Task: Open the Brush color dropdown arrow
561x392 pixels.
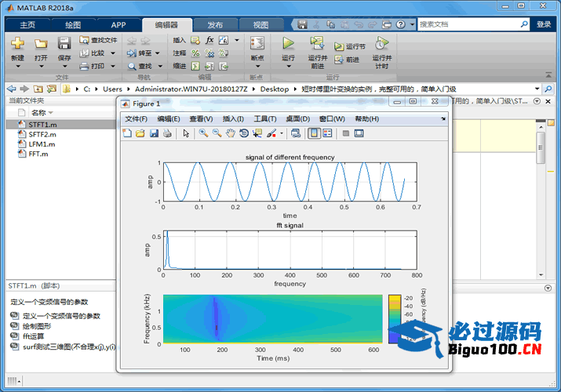Action: point(282,133)
